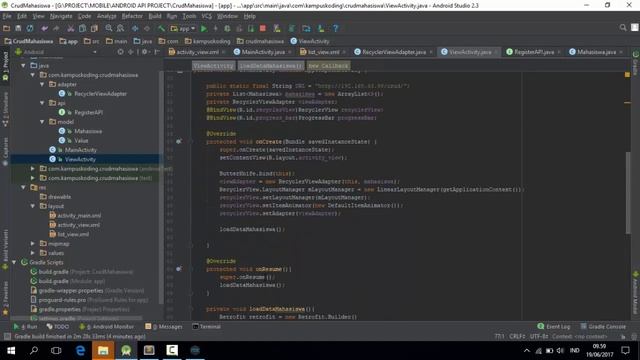Viewport: 640px width, 360px height.
Task: Click the Cut scissors icon
Action: pyautogui.click(x=71, y=28)
